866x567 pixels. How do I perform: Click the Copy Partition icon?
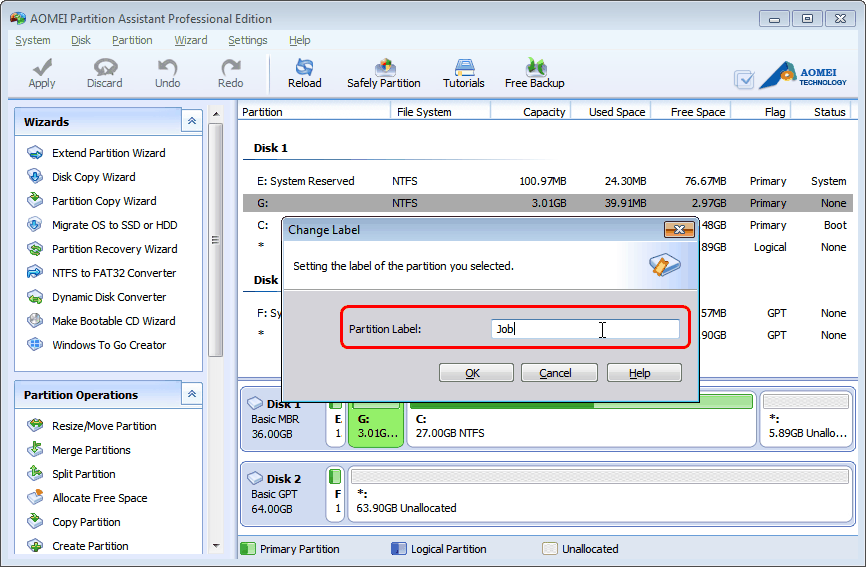pyautogui.click(x=35, y=521)
